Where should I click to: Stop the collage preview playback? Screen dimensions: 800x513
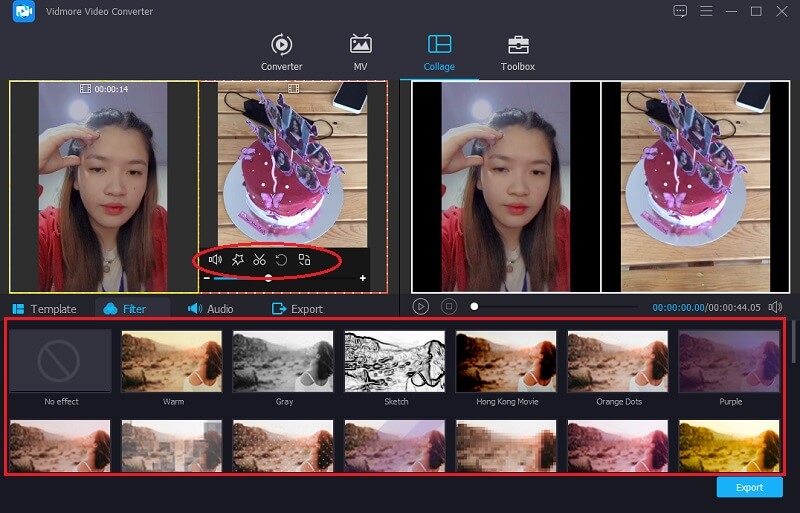449,307
